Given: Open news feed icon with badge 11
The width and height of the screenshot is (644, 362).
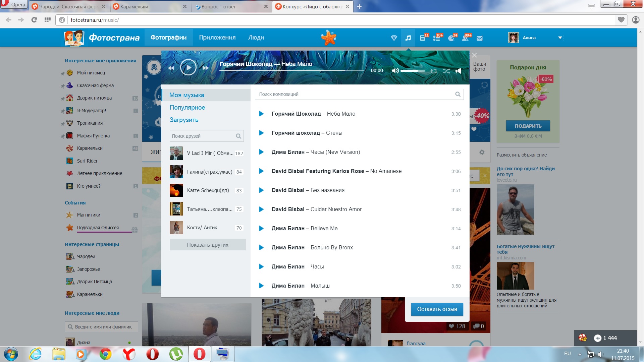Looking at the screenshot, I should pos(424,38).
